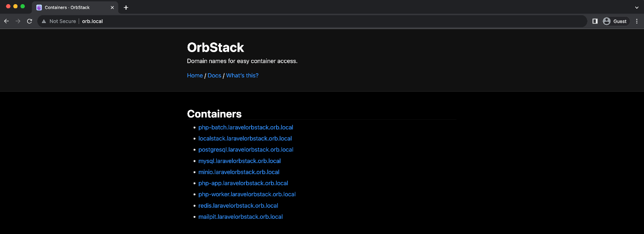
Task: Go back using the browser back arrow
Action: 6,21
